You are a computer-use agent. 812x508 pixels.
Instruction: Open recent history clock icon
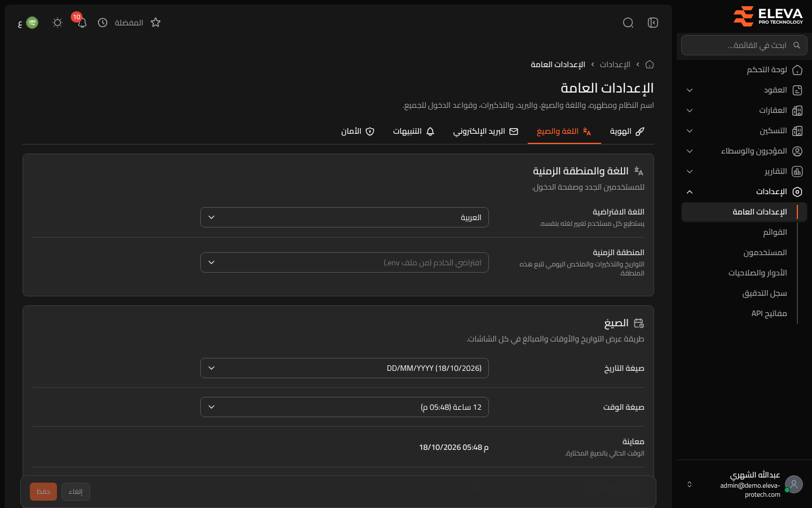pos(103,23)
